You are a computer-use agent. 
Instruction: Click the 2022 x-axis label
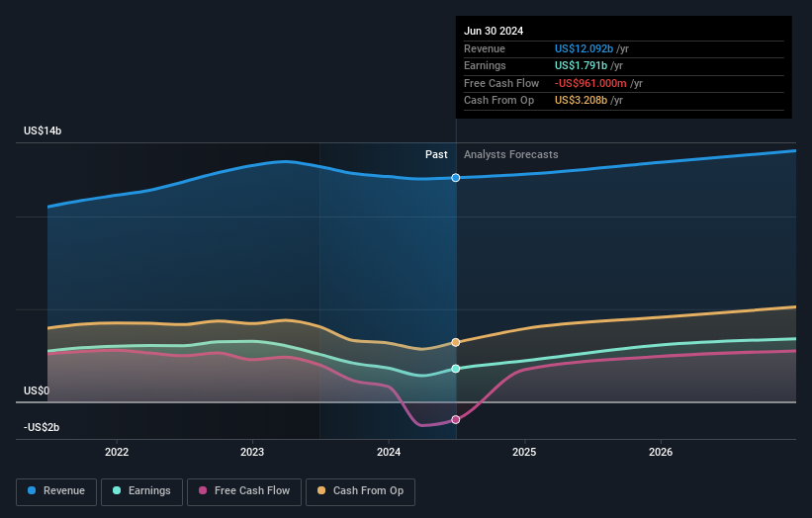coord(117,452)
